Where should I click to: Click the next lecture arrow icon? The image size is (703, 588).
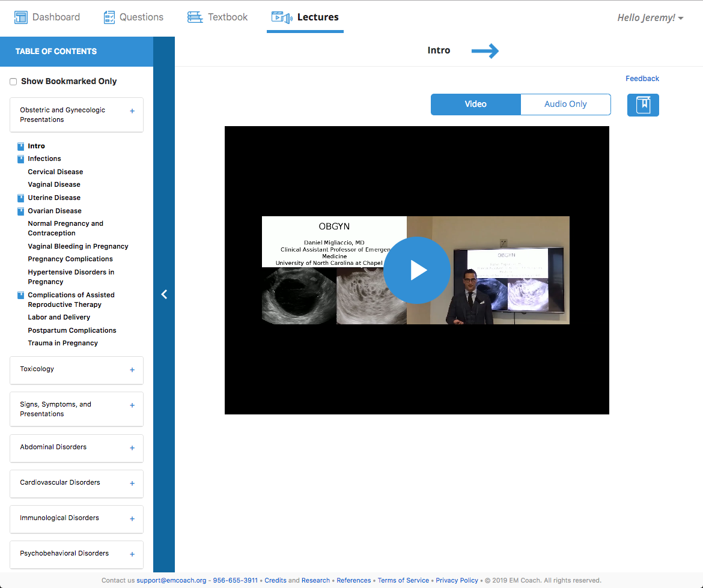[485, 51]
